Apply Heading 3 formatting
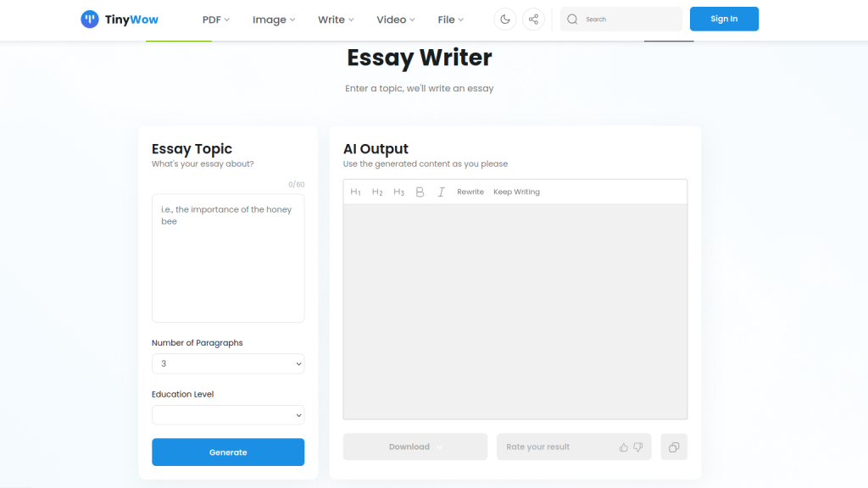 pyautogui.click(x=398, y=192)
